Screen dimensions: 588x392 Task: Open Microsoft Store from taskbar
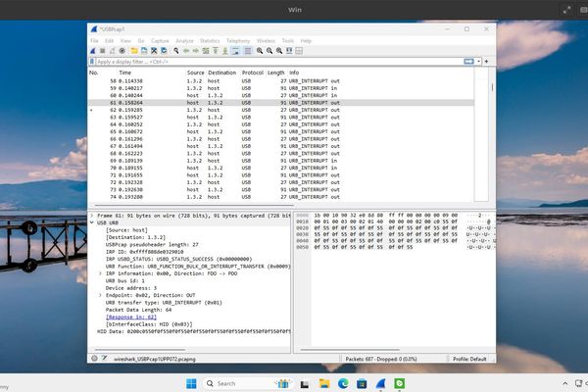coord(362,383)
